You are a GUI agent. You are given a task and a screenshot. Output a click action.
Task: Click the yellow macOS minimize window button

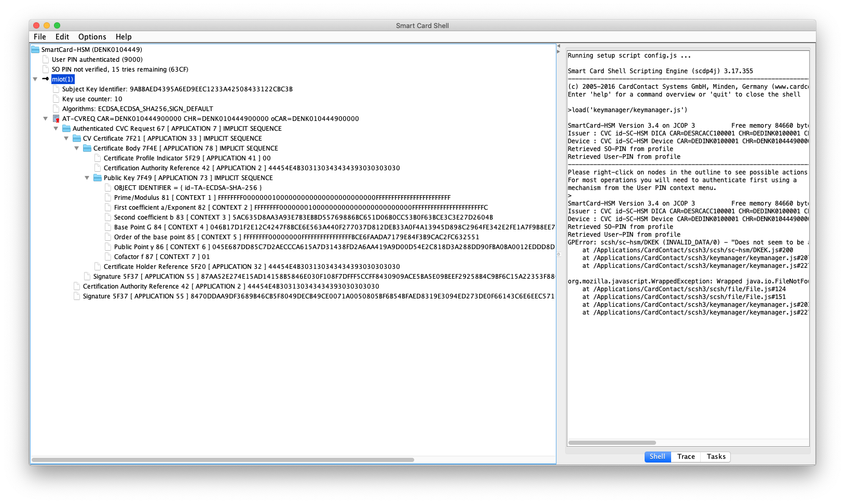tap(47, 25)
